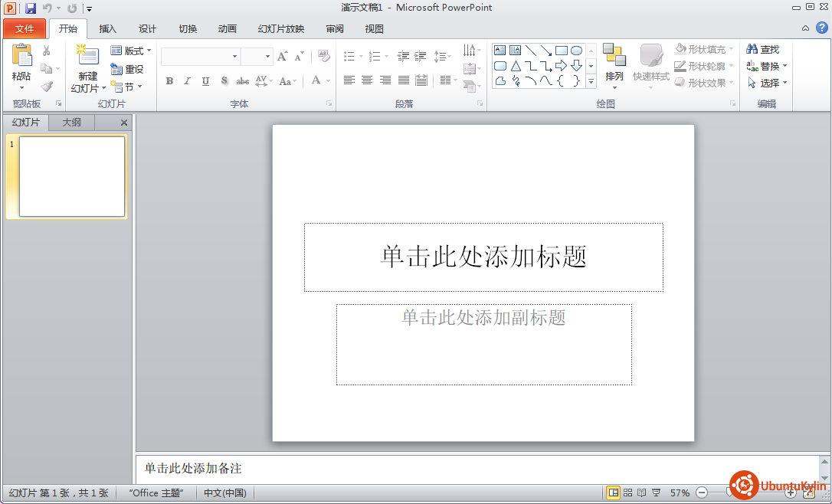Click the Save icon in quick access toolbar

pyautogui.click(x=31, y=8)
